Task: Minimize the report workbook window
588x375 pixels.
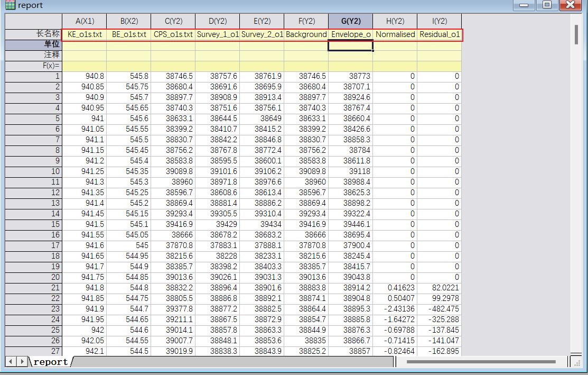Action: pyautogui.click(x=524, y=5)
